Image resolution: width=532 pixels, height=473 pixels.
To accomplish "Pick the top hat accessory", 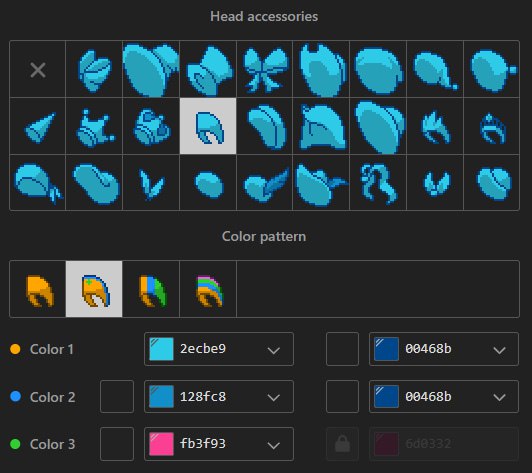I will (208, 70).
